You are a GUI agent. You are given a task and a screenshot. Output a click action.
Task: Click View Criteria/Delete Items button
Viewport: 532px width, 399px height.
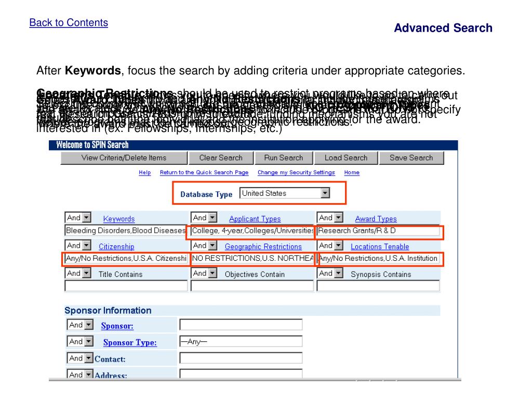(x=124, y=158)
